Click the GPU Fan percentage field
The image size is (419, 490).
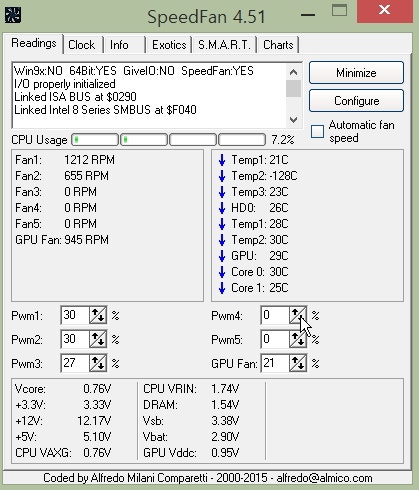[275, 363]
